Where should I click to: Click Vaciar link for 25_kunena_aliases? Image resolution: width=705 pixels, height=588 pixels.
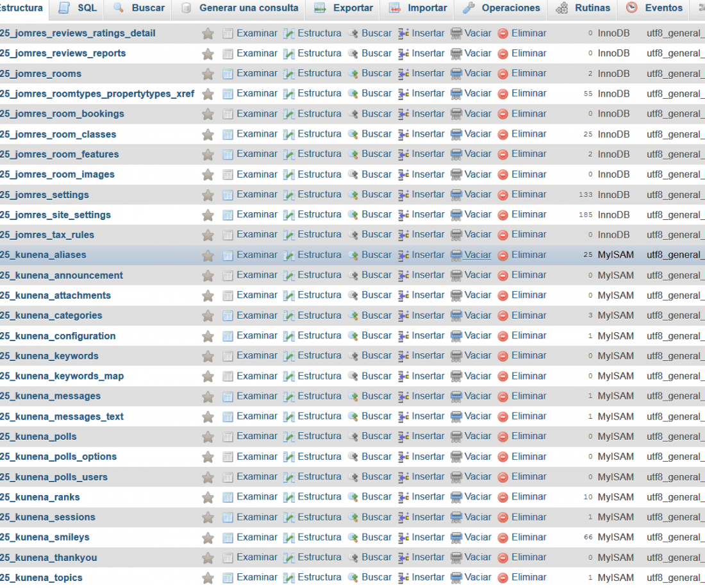pos(478,255)
